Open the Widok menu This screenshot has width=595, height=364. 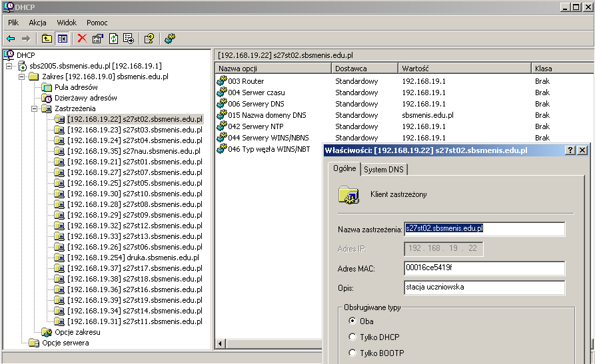[x=67, y=23]
